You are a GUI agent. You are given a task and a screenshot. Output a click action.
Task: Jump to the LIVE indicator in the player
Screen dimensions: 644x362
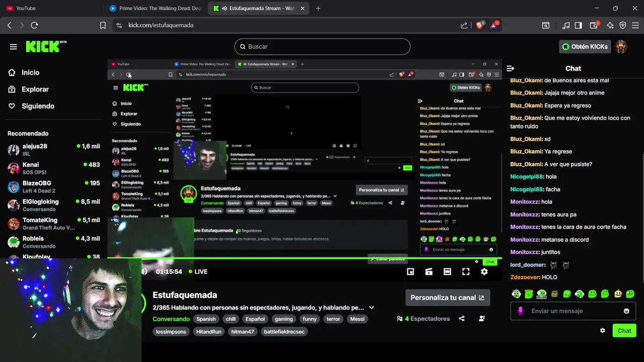coord(198,271)
